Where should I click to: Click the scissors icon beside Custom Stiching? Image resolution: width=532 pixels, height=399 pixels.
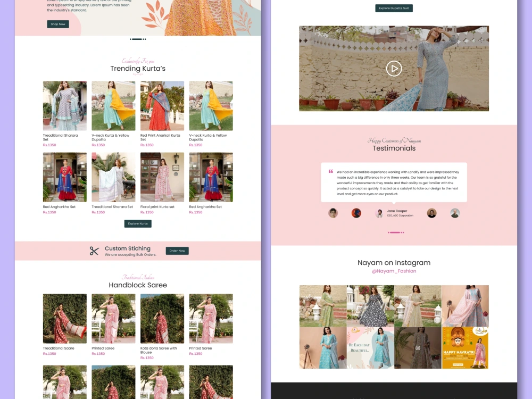(94, 251)
